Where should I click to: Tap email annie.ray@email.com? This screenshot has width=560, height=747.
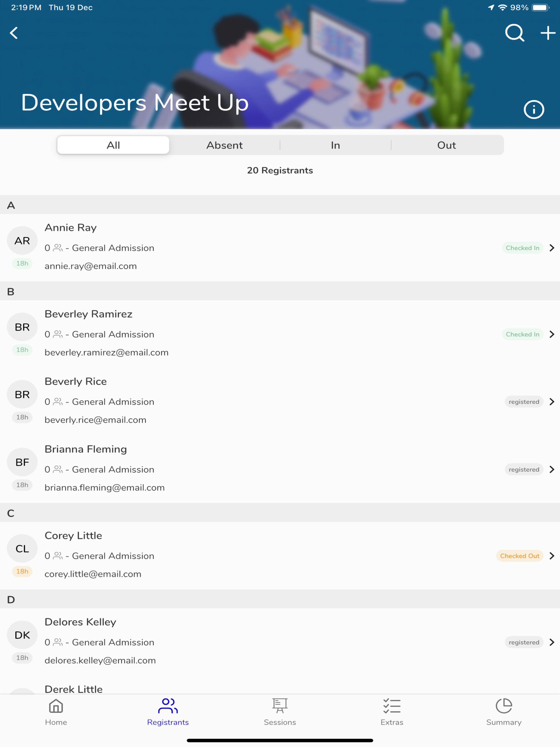click(91, 266)
